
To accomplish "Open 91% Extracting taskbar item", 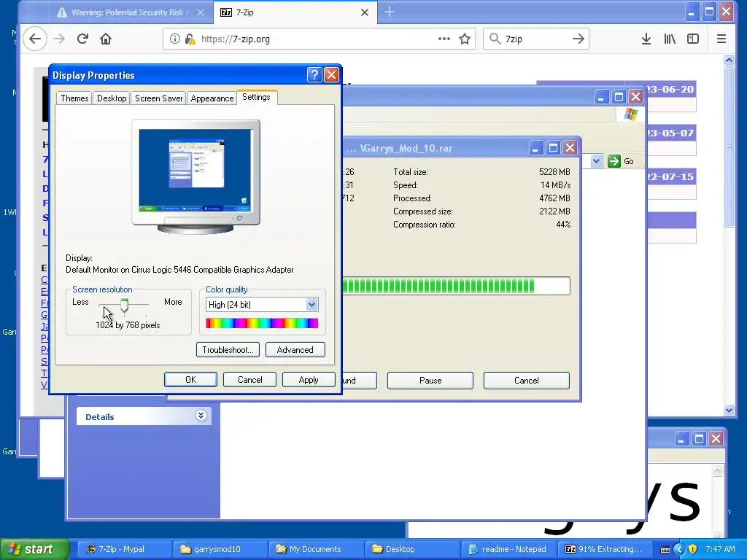I will pos(603,549).
